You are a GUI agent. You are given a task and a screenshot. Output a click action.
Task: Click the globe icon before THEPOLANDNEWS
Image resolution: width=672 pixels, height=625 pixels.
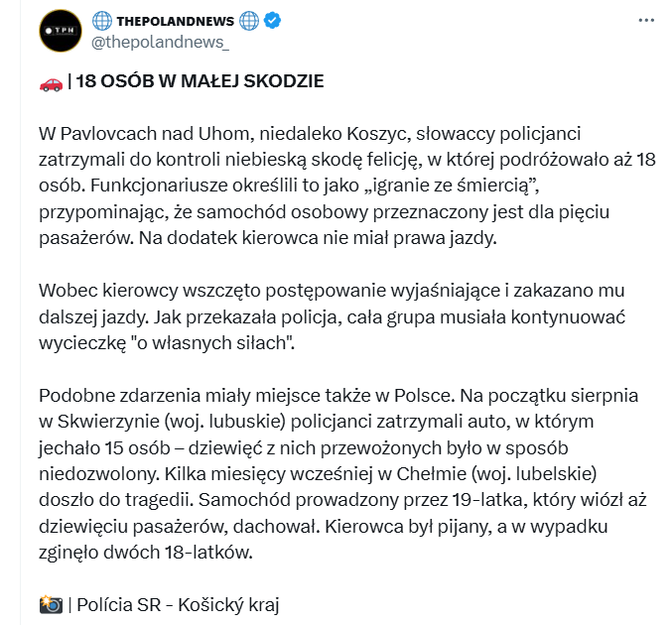(x=102, y=21)
